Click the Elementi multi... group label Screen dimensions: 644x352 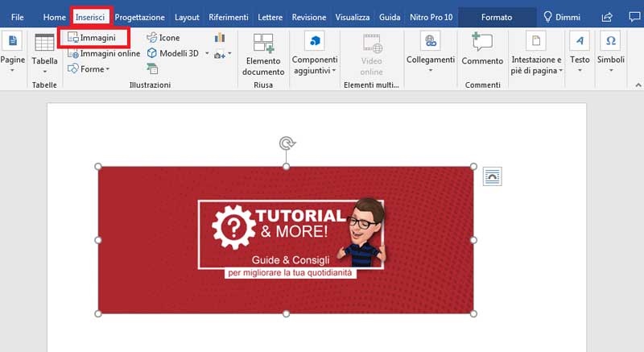pos(371,85)
